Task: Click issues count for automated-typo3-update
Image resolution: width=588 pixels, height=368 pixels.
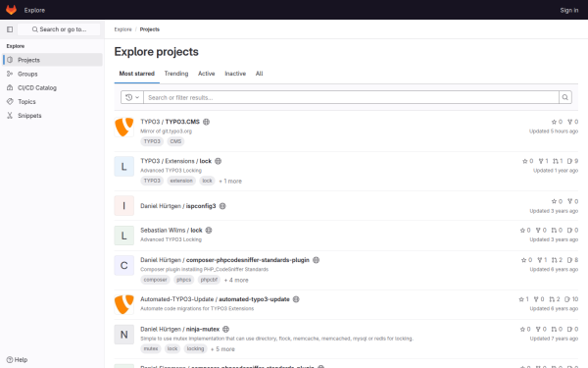Action: (x=571, y=299)
